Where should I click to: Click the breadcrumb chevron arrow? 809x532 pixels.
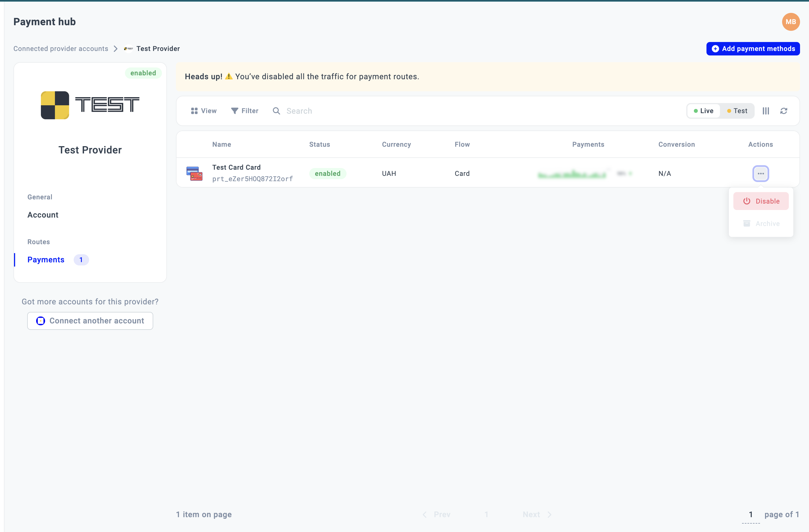coord(116,48)
